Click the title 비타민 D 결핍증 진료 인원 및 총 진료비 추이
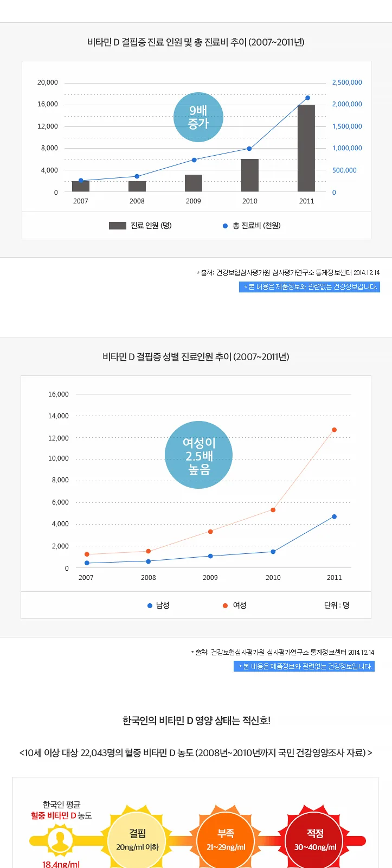This screenshot has width=392, height=868. tap(196, 42)
